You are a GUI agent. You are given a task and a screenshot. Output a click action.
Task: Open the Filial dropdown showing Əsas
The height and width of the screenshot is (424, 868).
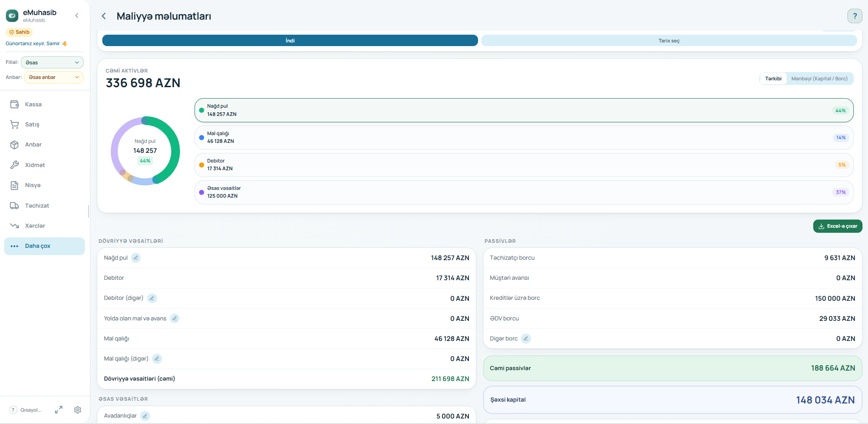(52, 63)
